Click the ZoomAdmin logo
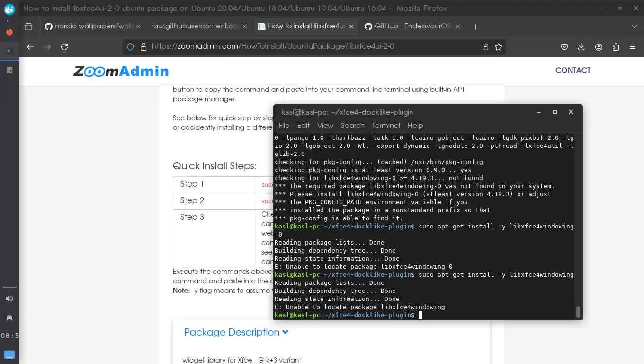The width and height of the screenshot is (644, 364). [121, 71]
